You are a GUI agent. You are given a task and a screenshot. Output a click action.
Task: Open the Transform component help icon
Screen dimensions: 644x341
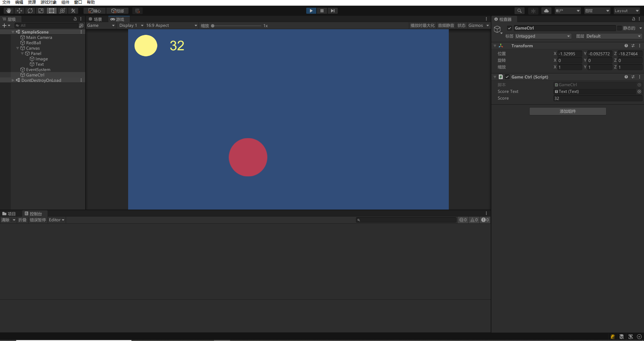point(626,46)
